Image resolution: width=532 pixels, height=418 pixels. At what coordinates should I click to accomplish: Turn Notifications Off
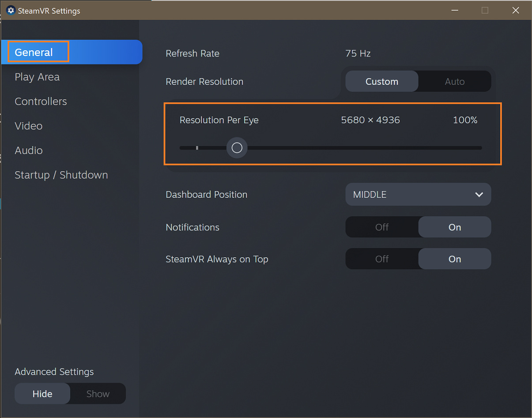tap(382, 227)
